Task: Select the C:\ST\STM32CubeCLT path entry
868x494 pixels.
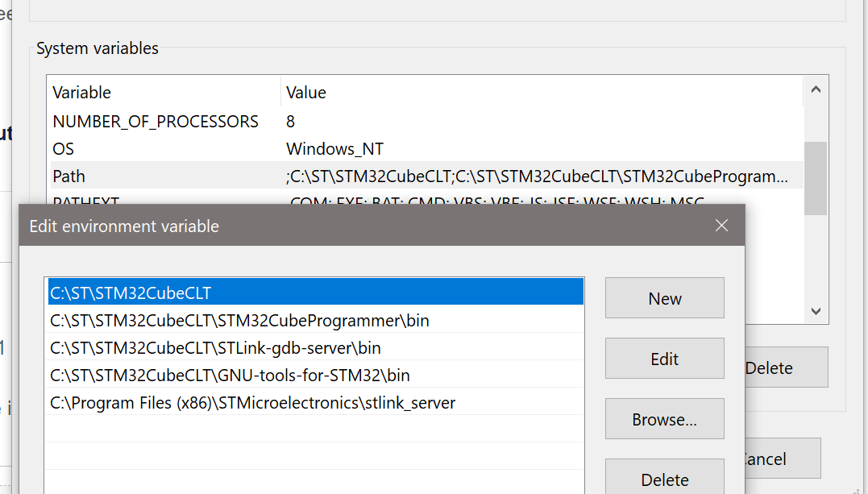Action: click(316, 292)
